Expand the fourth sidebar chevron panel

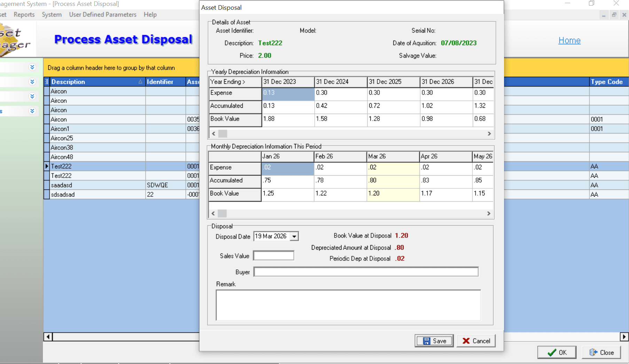pos(32,111)
